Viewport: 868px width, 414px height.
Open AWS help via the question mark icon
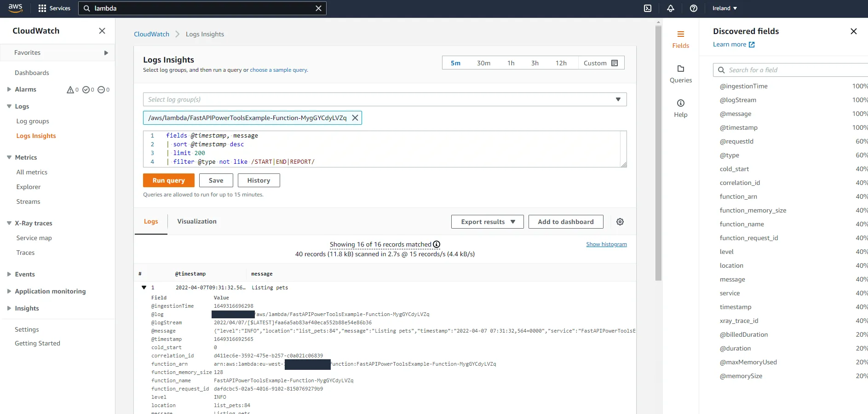[x=693, y=8]
